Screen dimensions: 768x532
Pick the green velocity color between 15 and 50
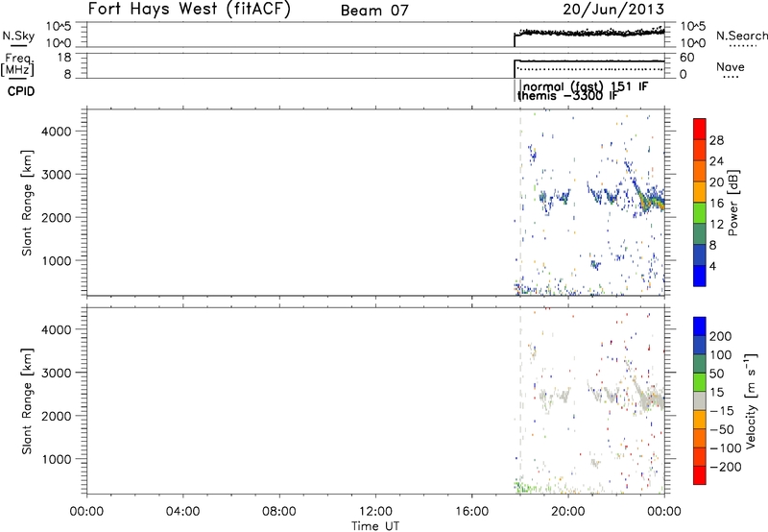pyautogui.click(x=700, y=382)
